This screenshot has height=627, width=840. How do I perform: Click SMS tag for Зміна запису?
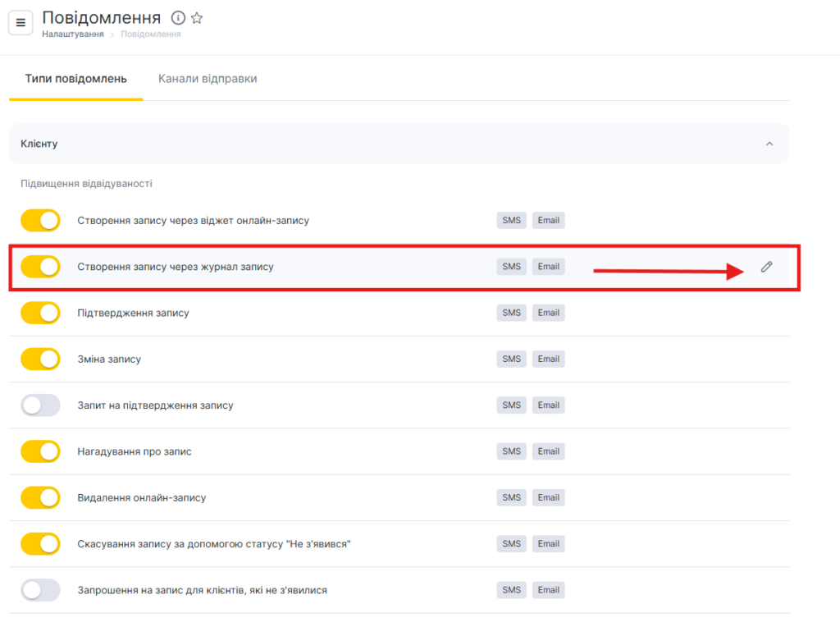click(511, 359)
